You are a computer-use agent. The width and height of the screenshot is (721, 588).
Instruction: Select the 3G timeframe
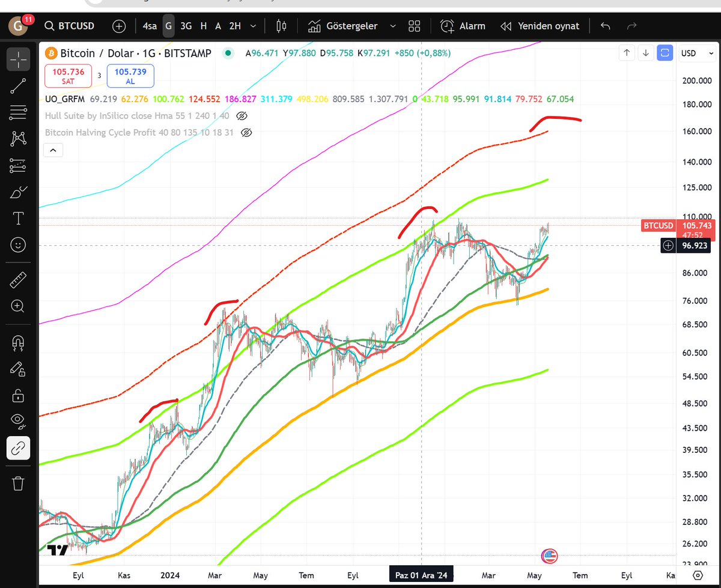click(186, 26)
